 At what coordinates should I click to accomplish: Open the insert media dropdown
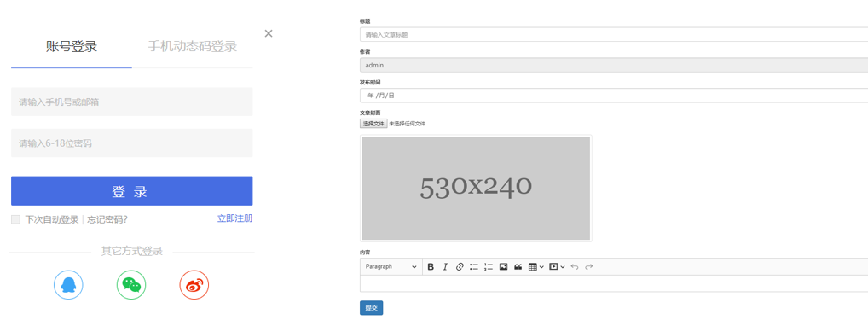pos(557,267)
